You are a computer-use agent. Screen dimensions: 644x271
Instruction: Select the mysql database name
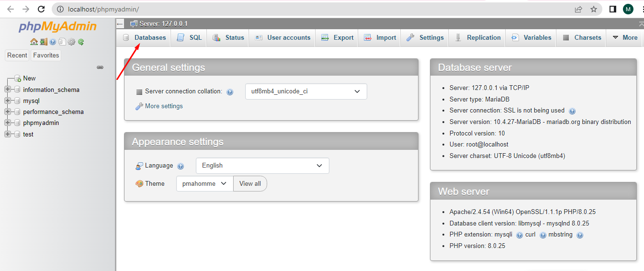click(x=31, y=101)
